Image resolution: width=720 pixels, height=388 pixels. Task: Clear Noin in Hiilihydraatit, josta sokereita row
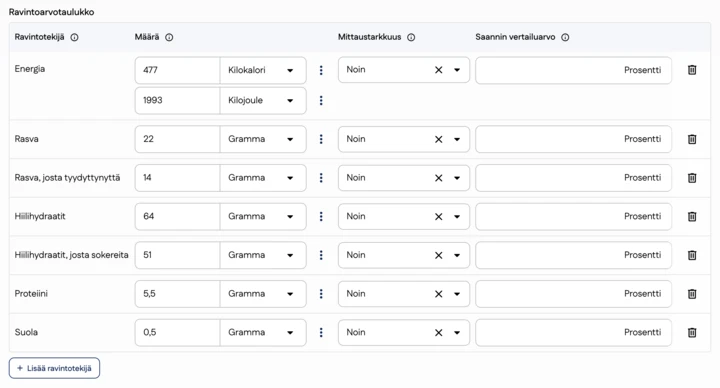click(439, 255)
